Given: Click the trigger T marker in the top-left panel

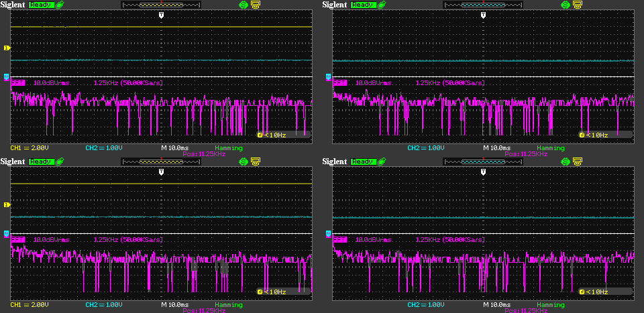Looking at the screenshot, I should (161, 15).
